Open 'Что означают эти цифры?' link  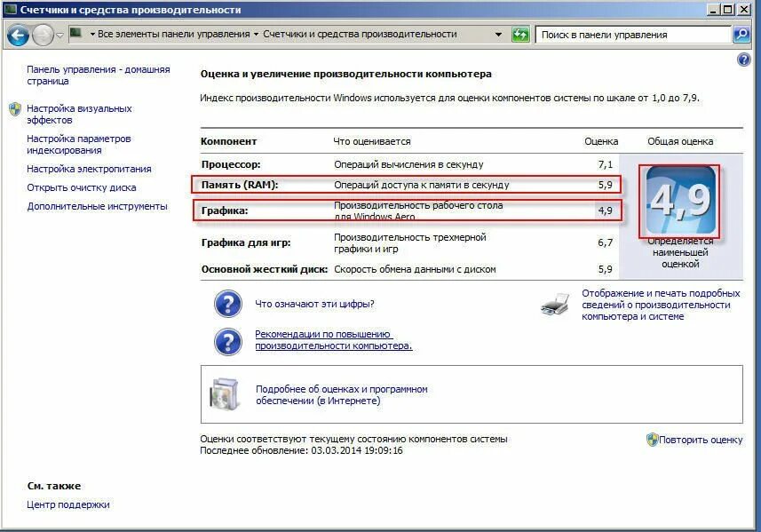point(314,304)
